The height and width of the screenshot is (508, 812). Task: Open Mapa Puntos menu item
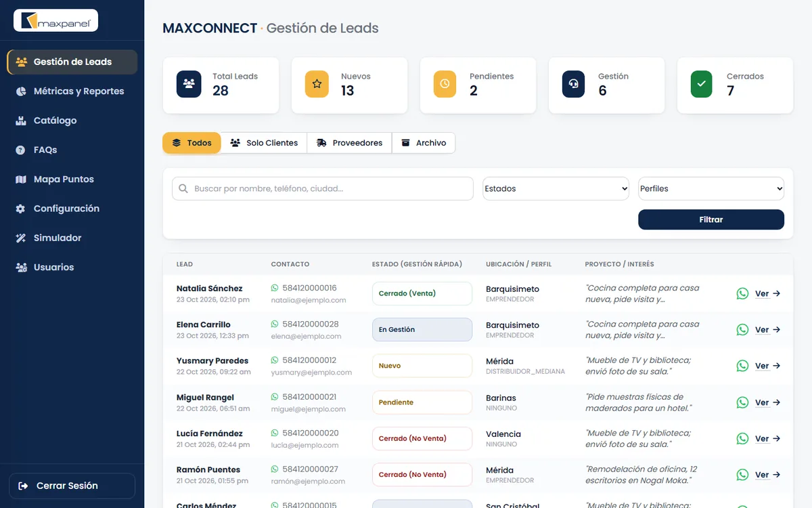click(x=72, y=179)
